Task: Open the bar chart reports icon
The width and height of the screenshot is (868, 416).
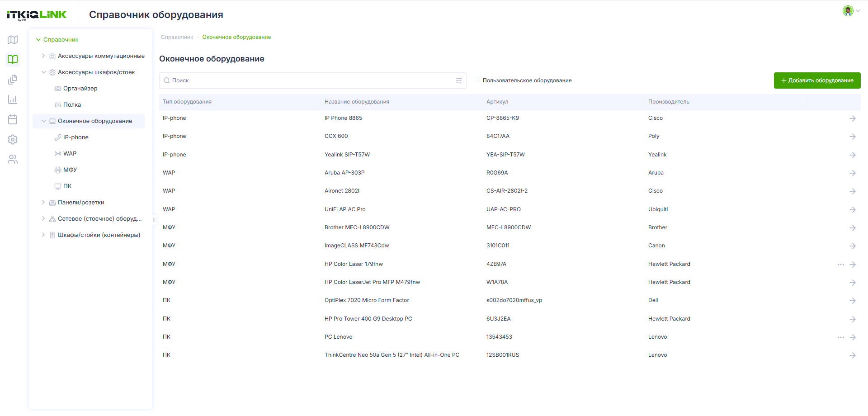Action: (13, 99)
